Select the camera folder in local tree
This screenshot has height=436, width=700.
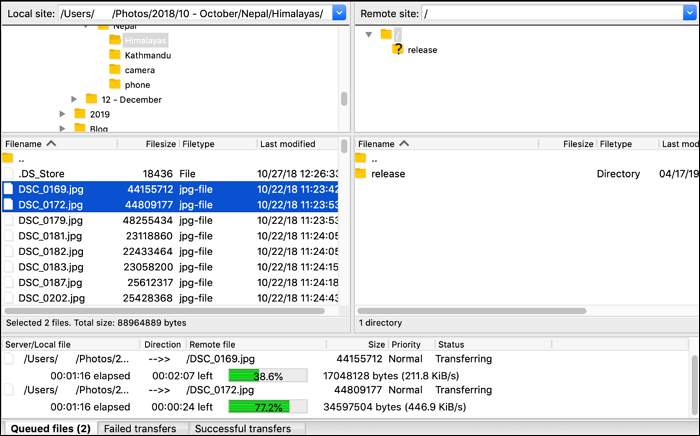(x=140, y=70)
